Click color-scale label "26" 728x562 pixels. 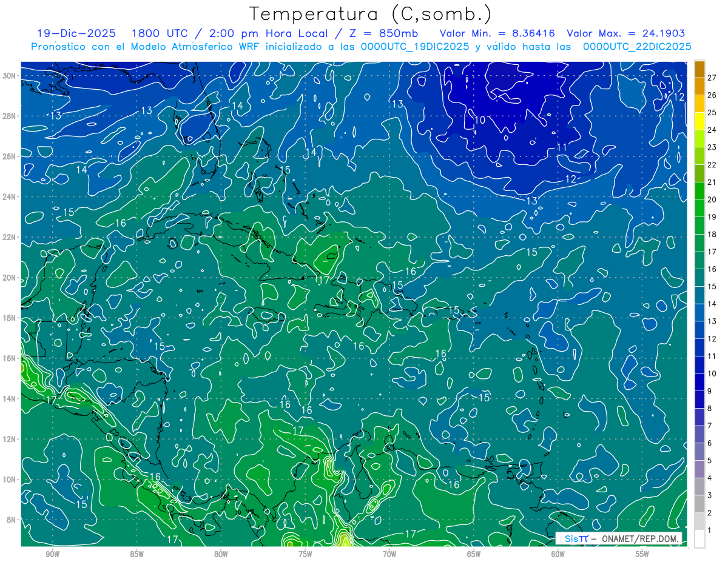(712, 95)
